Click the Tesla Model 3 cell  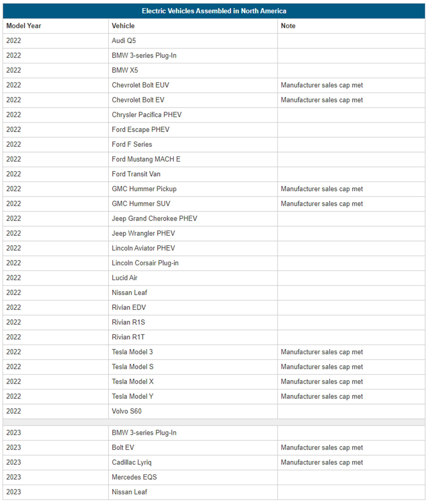(x=132, y=352)
